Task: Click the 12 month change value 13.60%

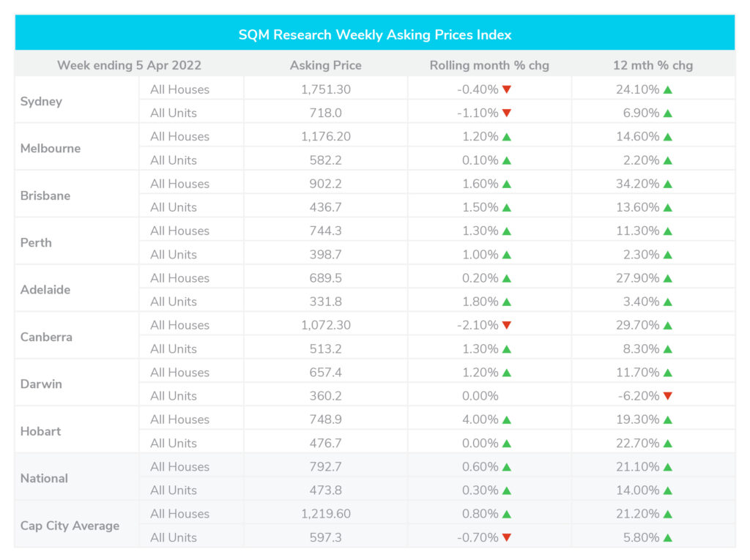Action: coord(638,207)
